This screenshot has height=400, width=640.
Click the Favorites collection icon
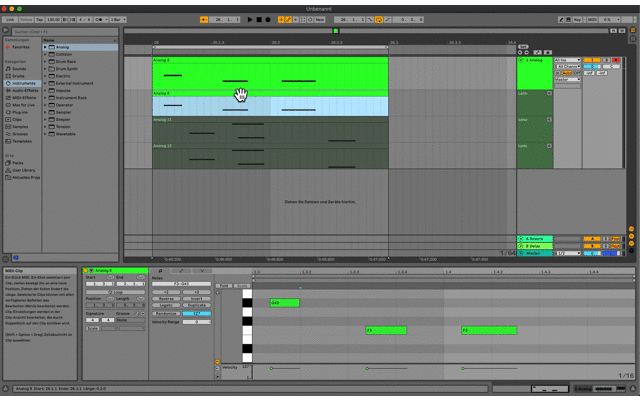[x=7, y=47]
